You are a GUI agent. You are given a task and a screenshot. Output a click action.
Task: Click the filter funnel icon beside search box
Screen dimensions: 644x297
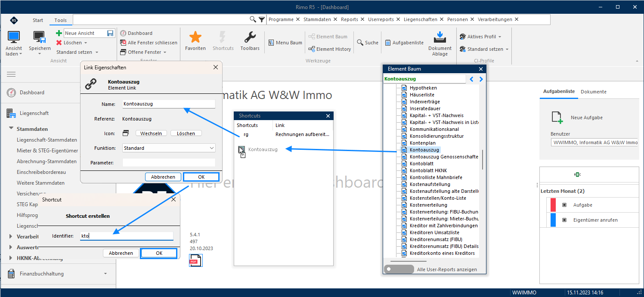(x=261, y=19)
